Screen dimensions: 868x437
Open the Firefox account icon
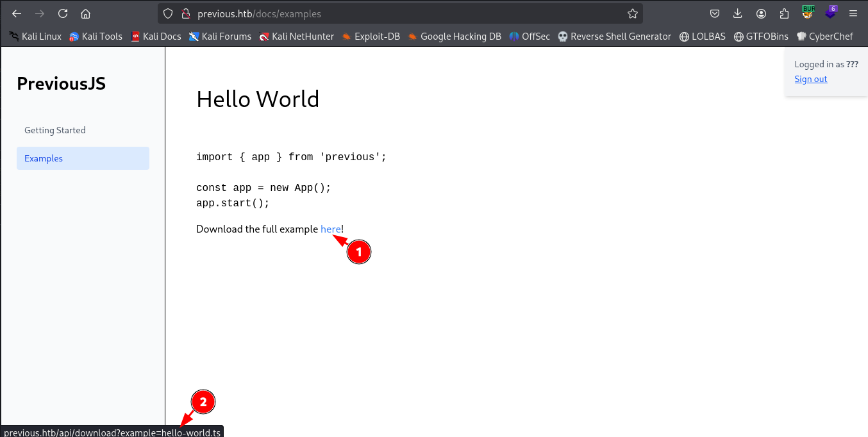click(761, 13)
